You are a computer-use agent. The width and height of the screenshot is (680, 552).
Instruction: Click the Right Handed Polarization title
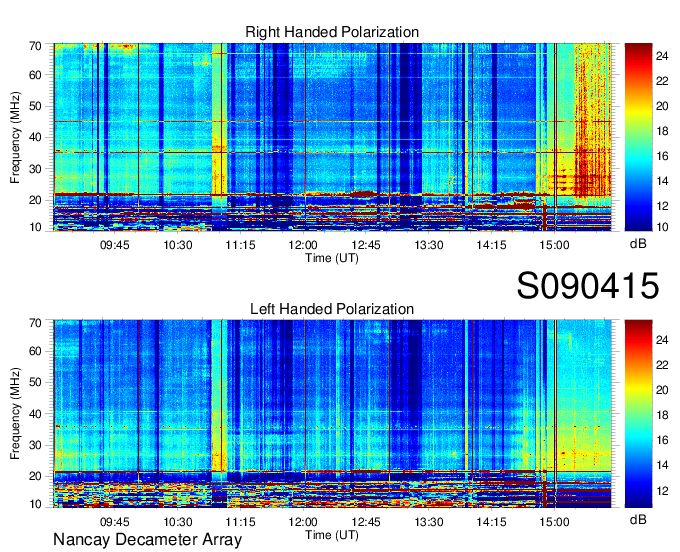tap(332, 32)
